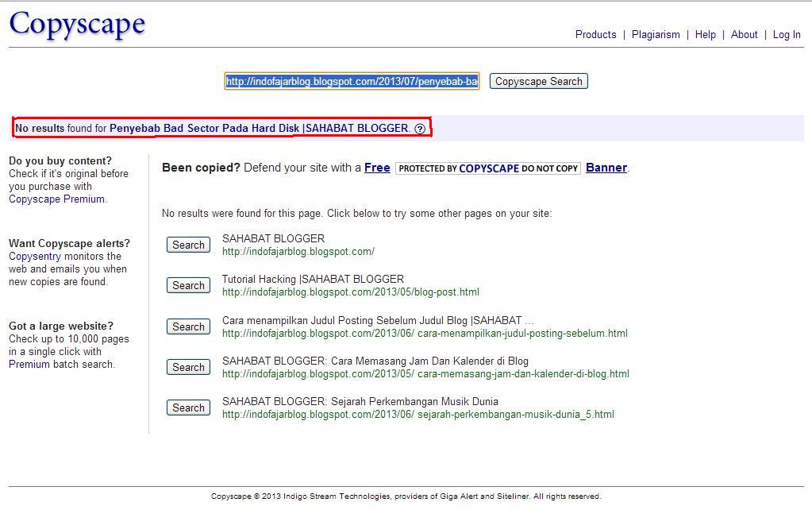Click the Copyscape © 2013 footer text
Viewport: 812px width, 510px height.
(x=406, y=496)
